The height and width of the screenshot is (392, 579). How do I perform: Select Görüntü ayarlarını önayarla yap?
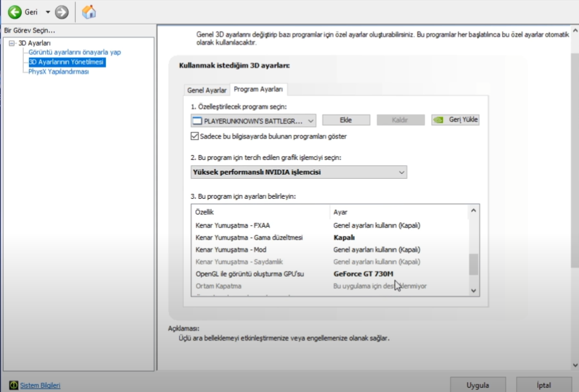click(74, 52)
